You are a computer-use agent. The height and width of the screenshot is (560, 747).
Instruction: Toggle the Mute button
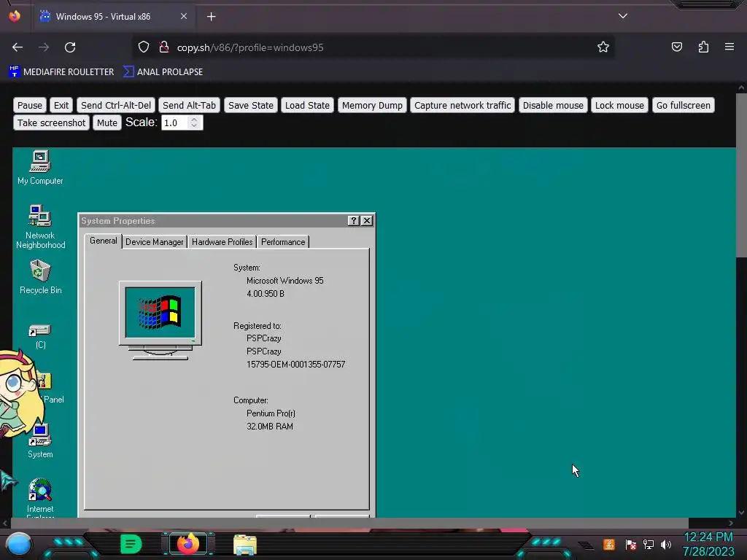107,122
